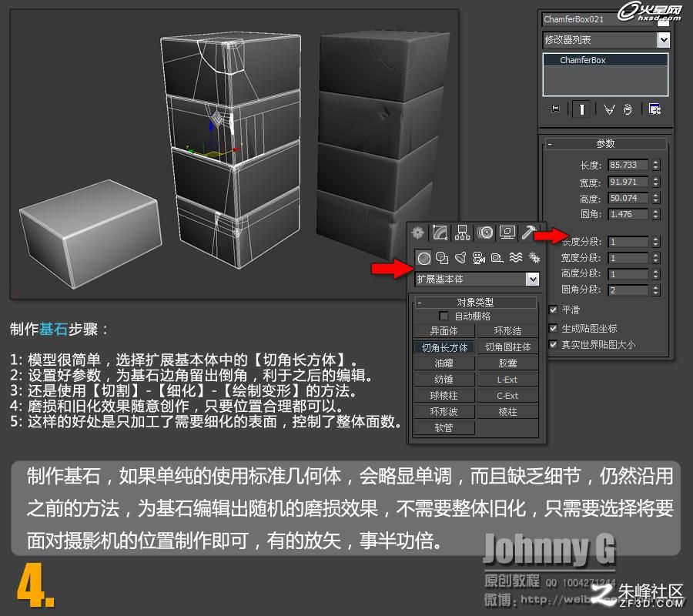Click the spinner beside the 宽度 field
This screenshot has height=616, width=693.
tap(656, 182)
